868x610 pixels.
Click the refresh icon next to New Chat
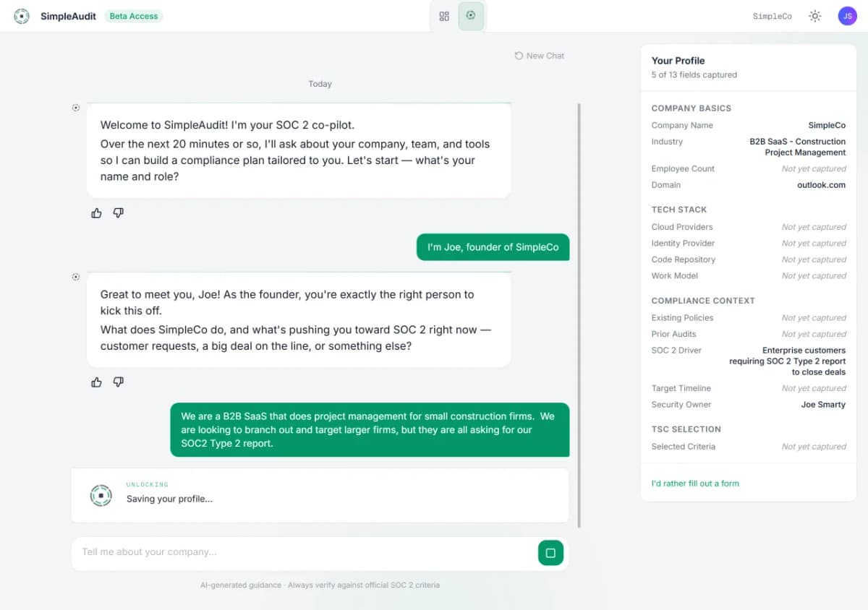[x=518, y=55]
